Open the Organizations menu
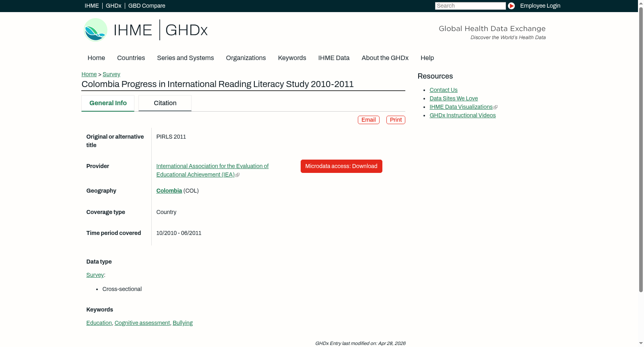The width and height of the screenshot is (644, 347). 246,58
